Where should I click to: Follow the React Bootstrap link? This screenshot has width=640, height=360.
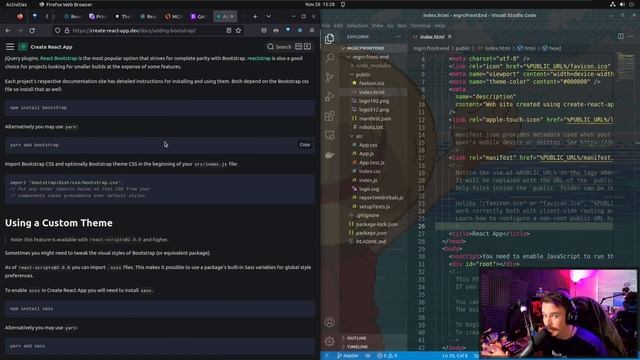point(58,58)
